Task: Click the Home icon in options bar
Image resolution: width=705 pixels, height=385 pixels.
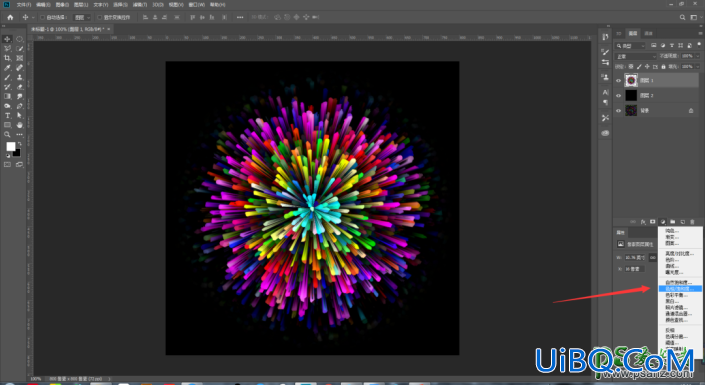Action: tap(10, 18)
